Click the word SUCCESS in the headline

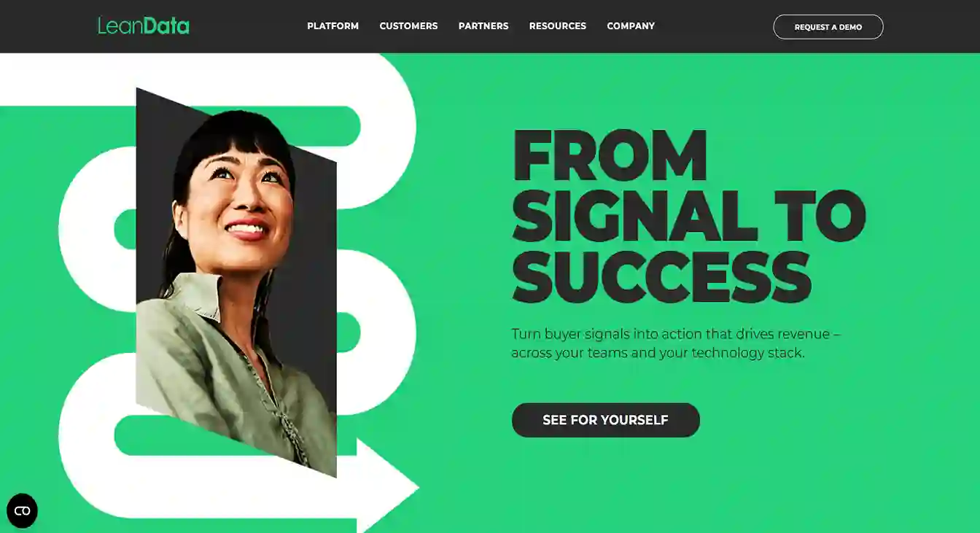pos(662,278)
